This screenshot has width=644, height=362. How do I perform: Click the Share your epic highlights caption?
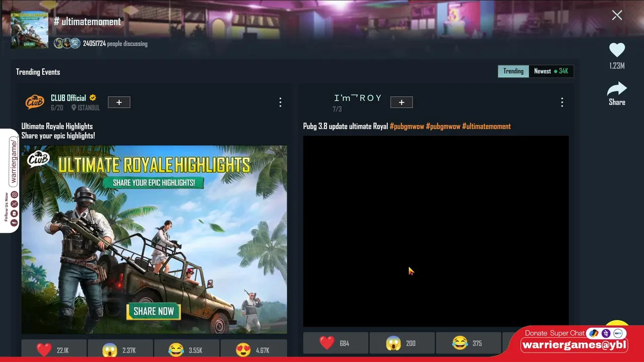tap(58, 136)
